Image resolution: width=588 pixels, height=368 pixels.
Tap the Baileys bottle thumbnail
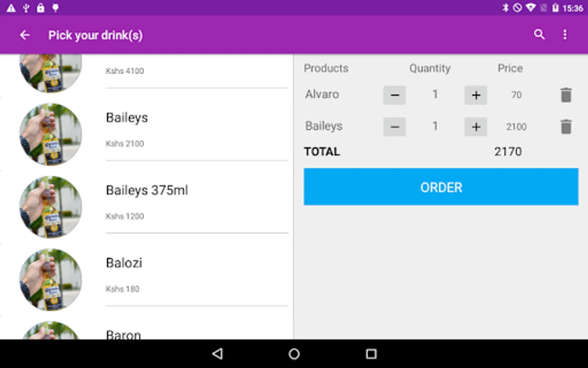tap(51, 135)
